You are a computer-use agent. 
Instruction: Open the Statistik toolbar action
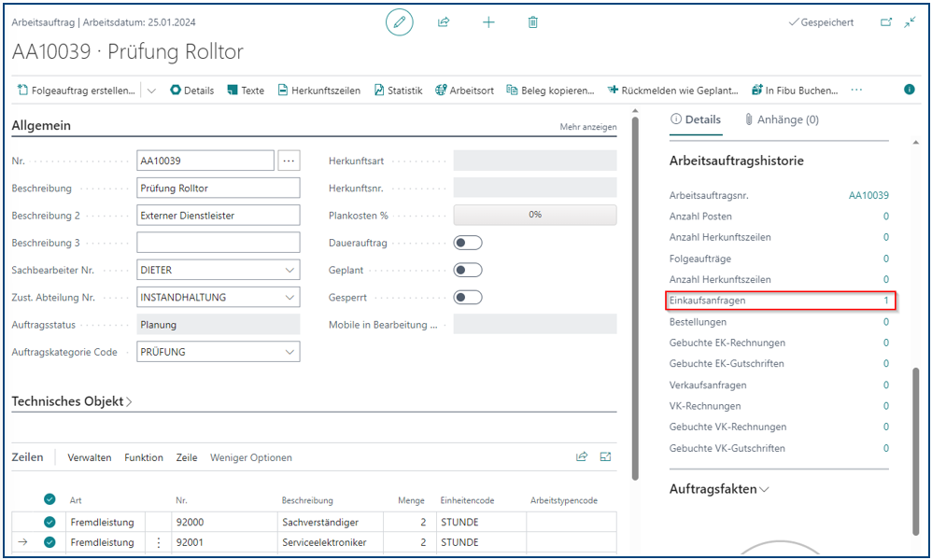399,91
